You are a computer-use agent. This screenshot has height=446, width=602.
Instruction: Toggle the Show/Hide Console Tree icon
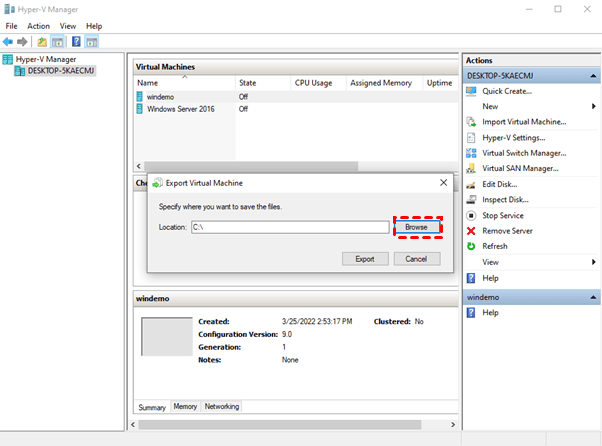[x=58, y=41]
